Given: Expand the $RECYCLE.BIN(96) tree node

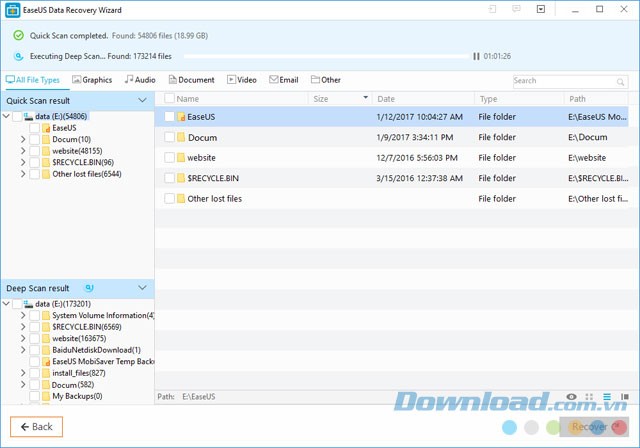Looking at the screenshot, I should 23,162.
